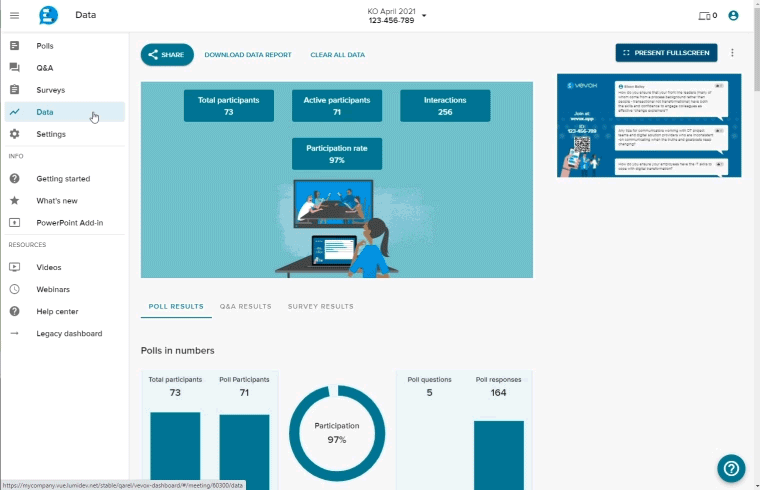Click the Help center question icon
Image resolution: width=760 pixels, height=490 pixels.
pyautogui.click(x=15, y=311)
